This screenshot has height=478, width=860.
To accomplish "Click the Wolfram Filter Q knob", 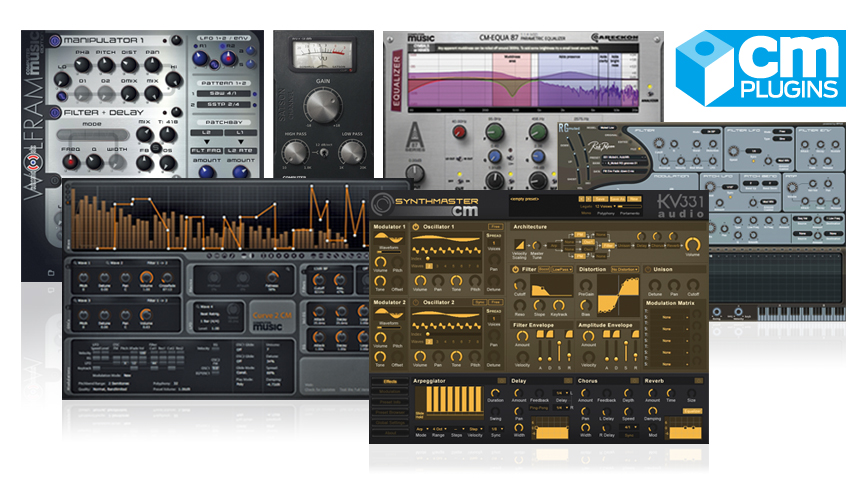I will [94, 161].
